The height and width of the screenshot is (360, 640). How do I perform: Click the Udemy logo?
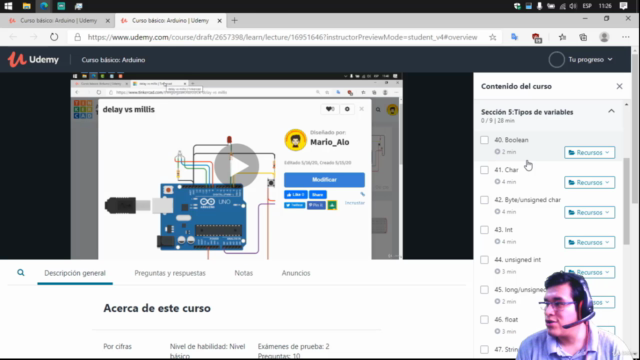click(33, 60)
